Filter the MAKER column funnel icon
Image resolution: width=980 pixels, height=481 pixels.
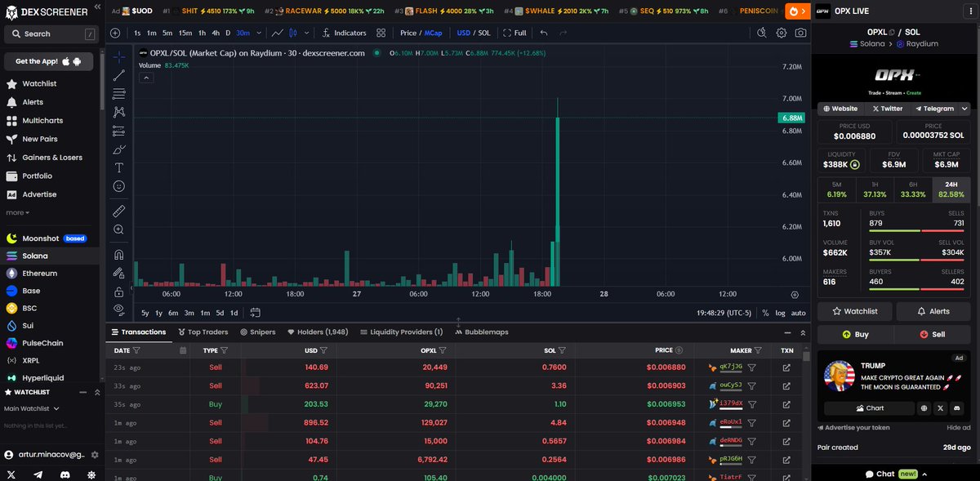tap(758, 350)
